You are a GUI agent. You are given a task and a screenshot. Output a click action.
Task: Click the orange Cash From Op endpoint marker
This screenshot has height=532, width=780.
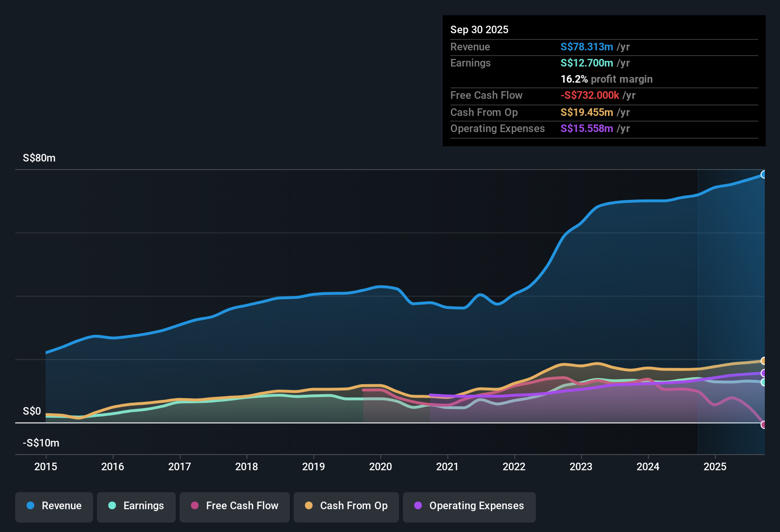(x=763, y=361)
